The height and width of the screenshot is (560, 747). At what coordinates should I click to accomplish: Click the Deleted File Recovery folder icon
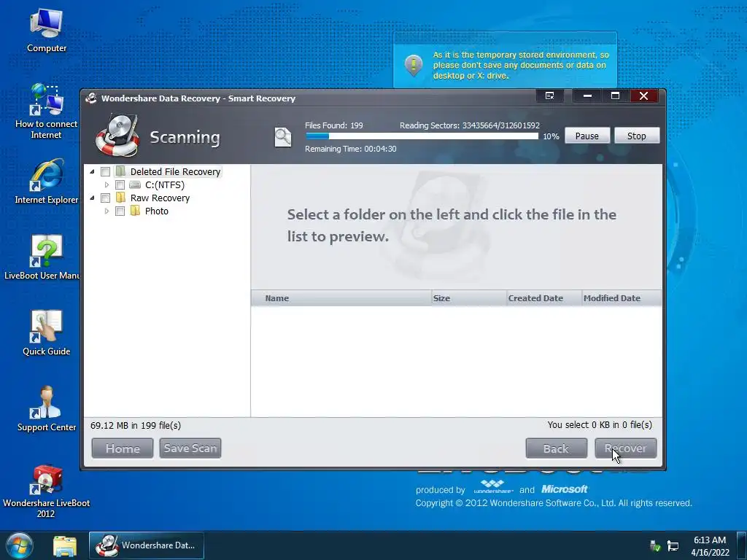tap(121, 171)
